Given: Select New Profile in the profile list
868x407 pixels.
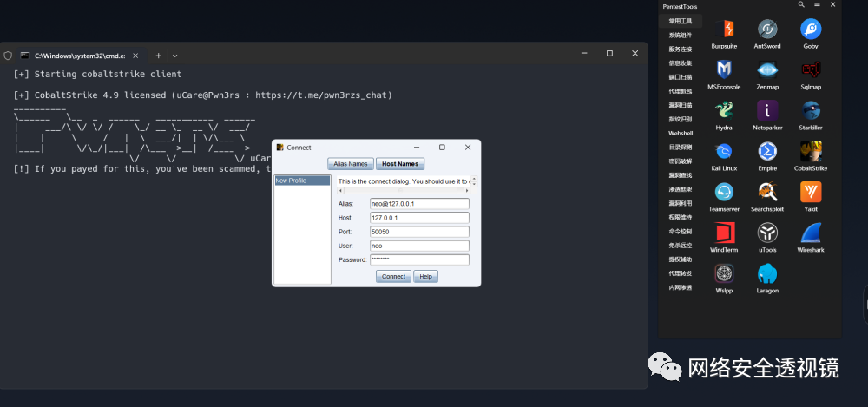Looking at the screenshot, I should coord(302,181).
